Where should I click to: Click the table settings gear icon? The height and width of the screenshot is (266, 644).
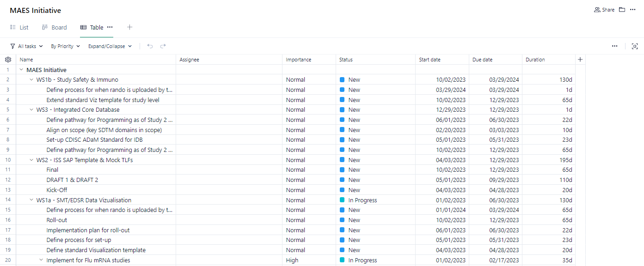point(8,60)
